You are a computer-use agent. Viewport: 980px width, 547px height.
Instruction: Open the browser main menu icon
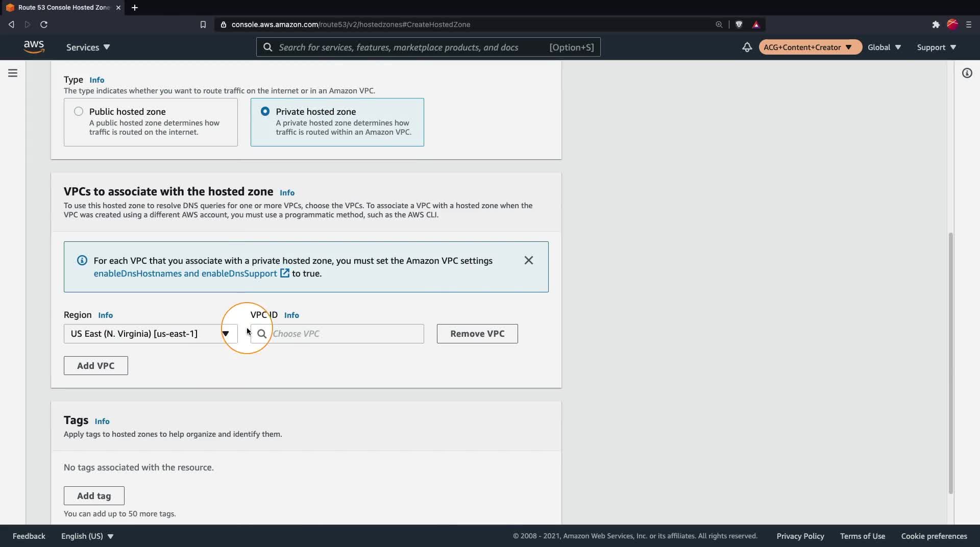(969, 24)
